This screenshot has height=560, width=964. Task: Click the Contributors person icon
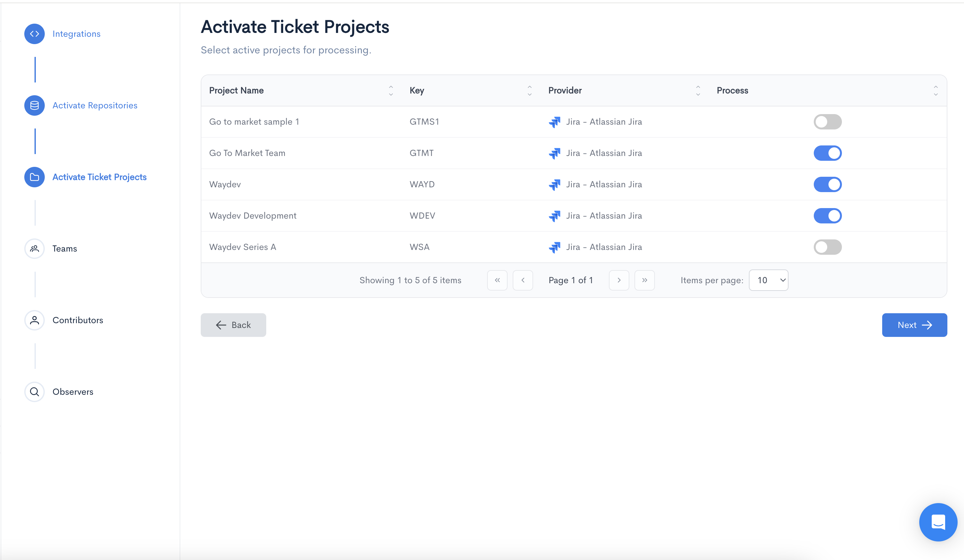pyautogui.click(x=35, y=320)
